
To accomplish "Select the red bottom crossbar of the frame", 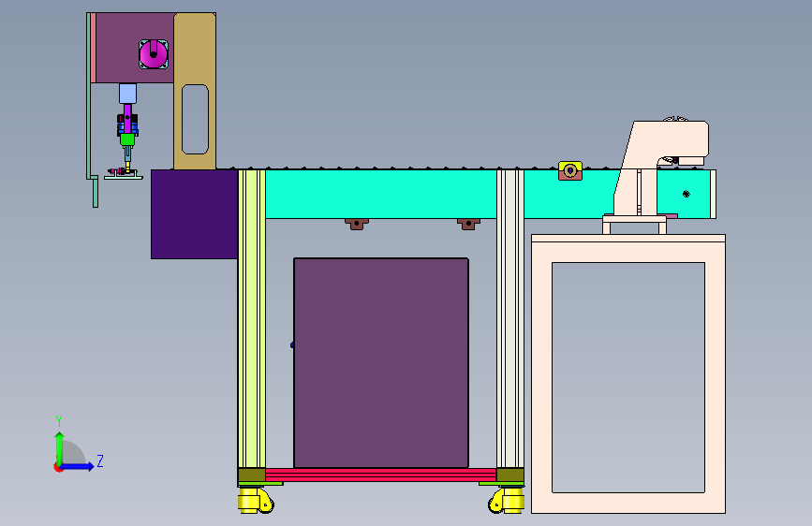I will pos(380,475).
